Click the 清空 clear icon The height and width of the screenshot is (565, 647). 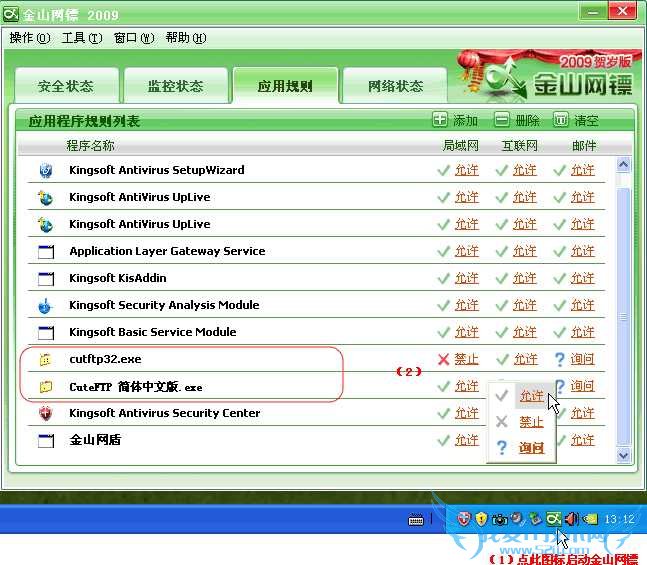(x=560, y=120)
